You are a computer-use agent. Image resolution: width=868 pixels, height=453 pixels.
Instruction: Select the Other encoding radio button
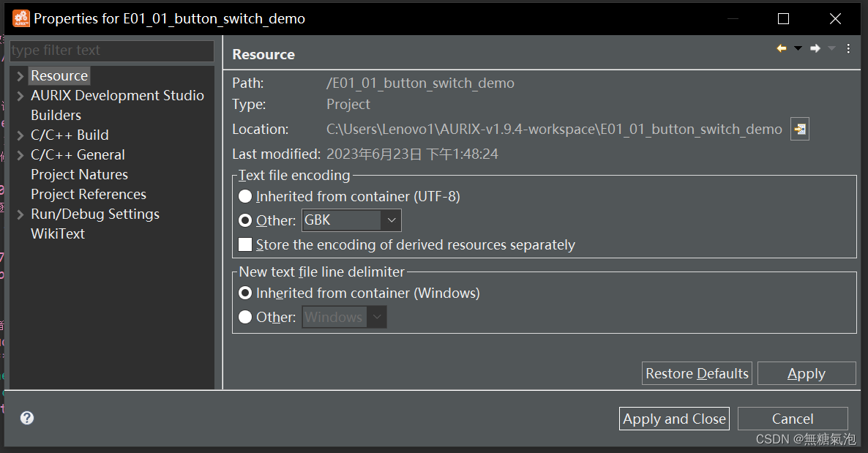[x=244, y=220]
